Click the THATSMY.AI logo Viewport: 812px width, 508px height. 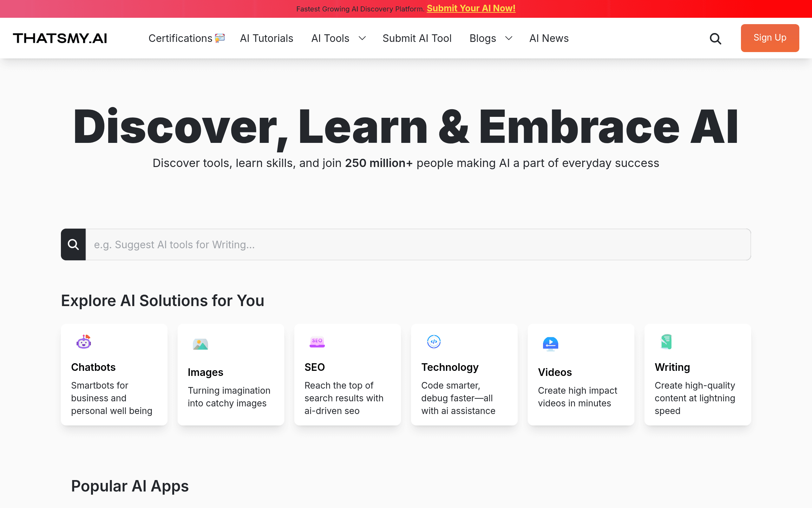[x=60, y=38]
